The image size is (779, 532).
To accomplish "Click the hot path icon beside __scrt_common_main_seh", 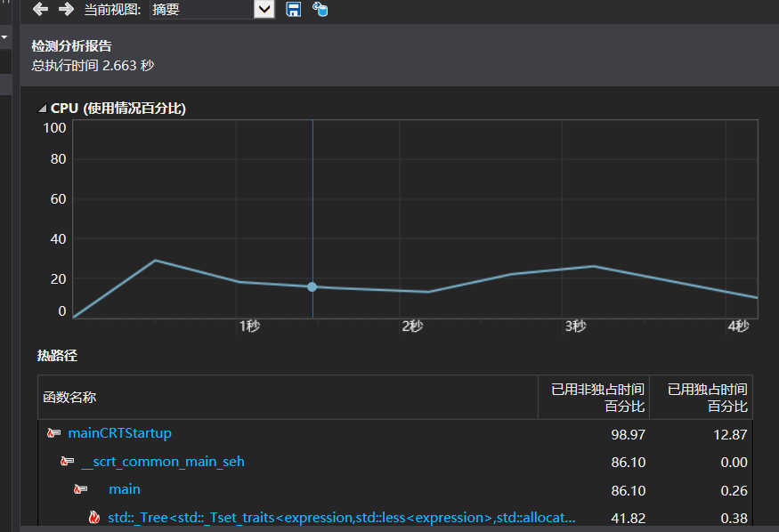I will coord(67,462).
